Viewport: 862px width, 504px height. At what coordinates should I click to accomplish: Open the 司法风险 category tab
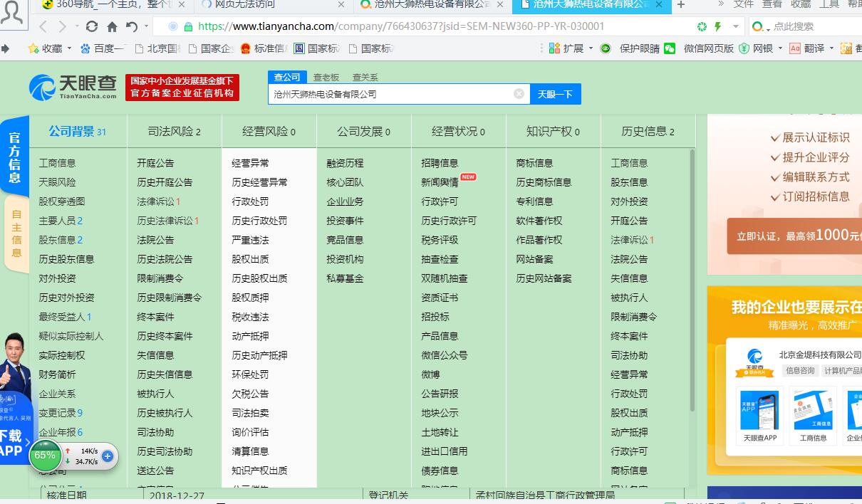pos(175,132)
